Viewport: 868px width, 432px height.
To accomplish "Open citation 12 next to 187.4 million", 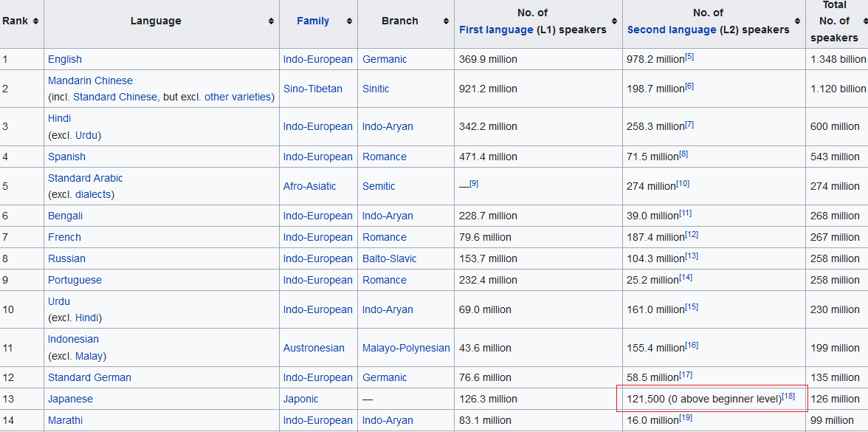I will 692,234.
